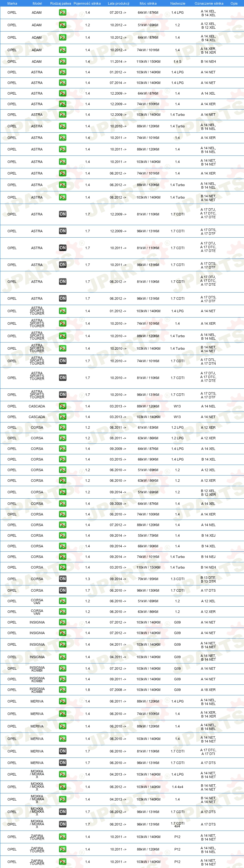The height and width of the screenshot is (868, 244).
Task: Click petrol icon in ASTRA 01.2012 LPG row
Action: [x=63, y=72]
